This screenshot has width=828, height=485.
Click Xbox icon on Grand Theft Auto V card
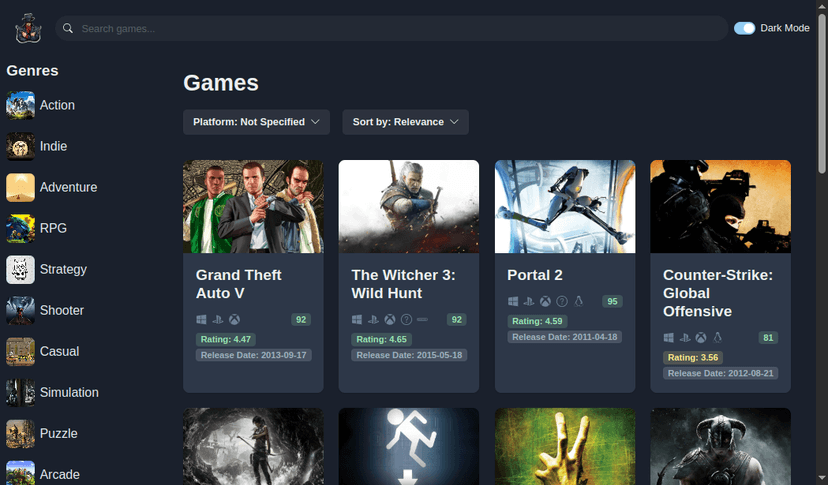click(234, 320)
